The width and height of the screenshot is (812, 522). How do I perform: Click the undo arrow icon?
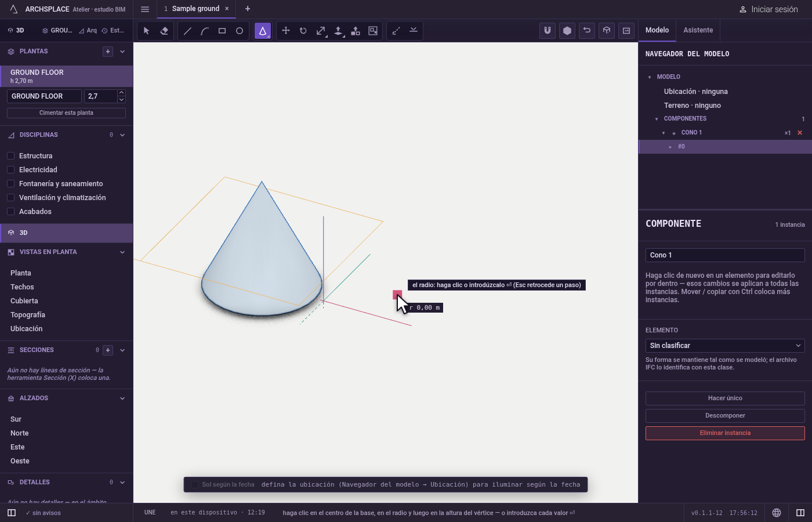[x=587, y=31]
